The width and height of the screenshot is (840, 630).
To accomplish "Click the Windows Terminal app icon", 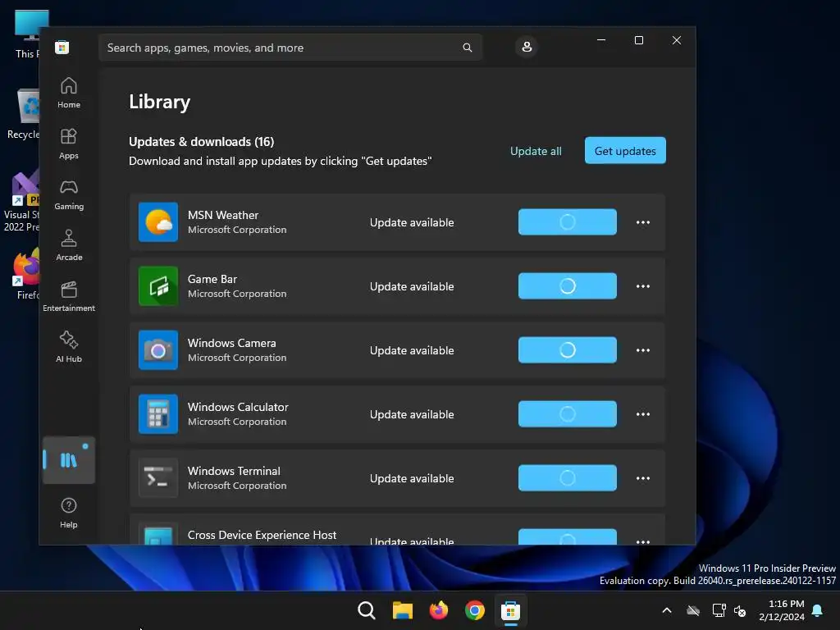I will coord(158,478).
